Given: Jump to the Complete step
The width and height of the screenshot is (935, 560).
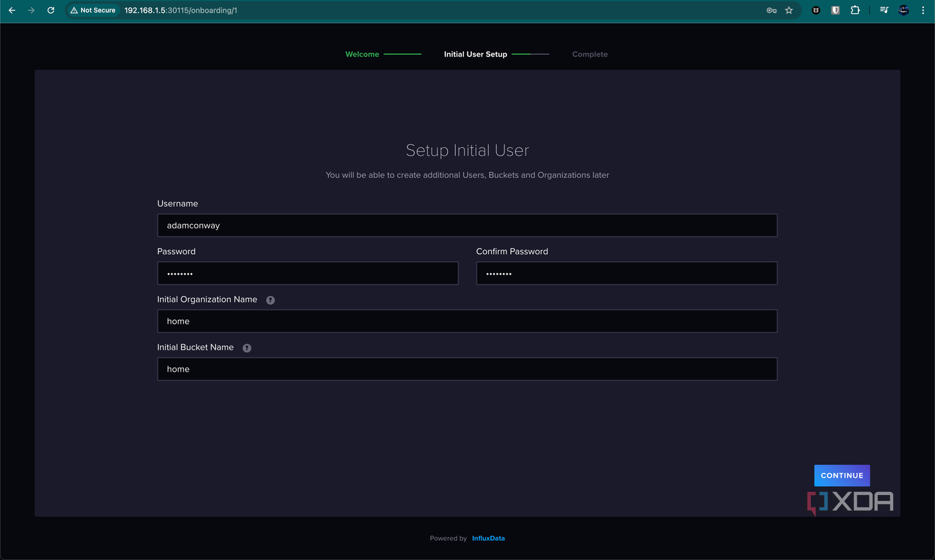Looking at the screenshot, I should point(590,54).
